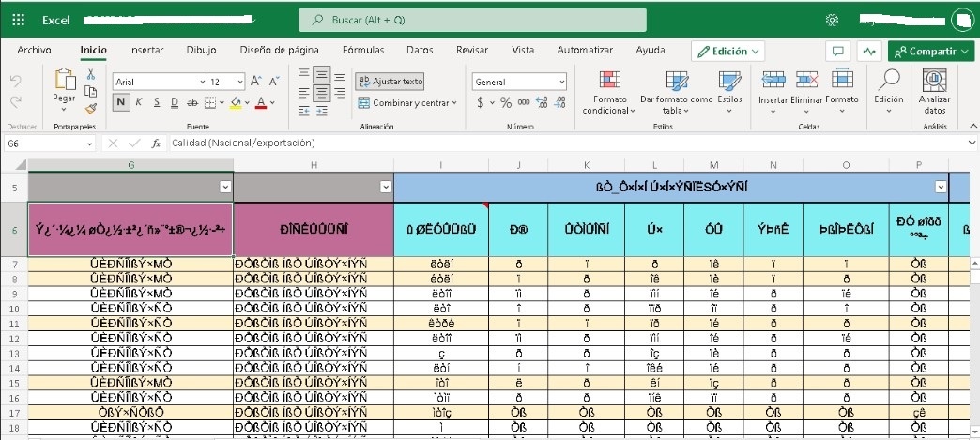Open the comments speech bubble icon
980x440 pixels.
837,52
